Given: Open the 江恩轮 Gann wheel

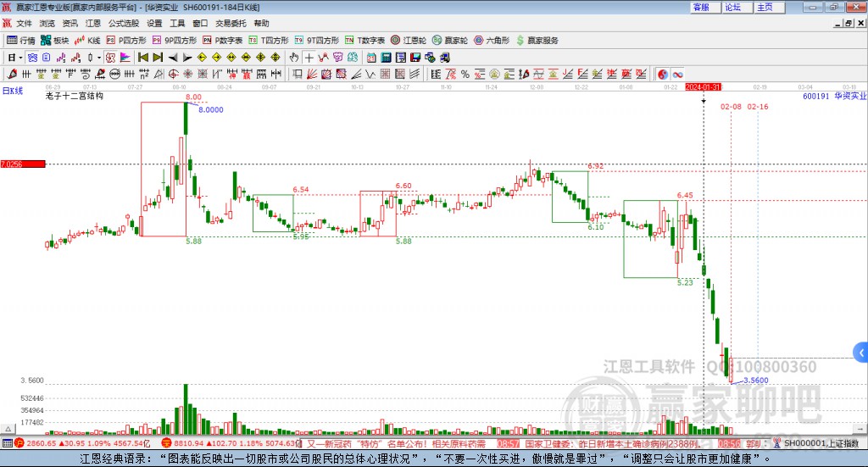Looking at the screenshot, I should [x=409, y=41].
